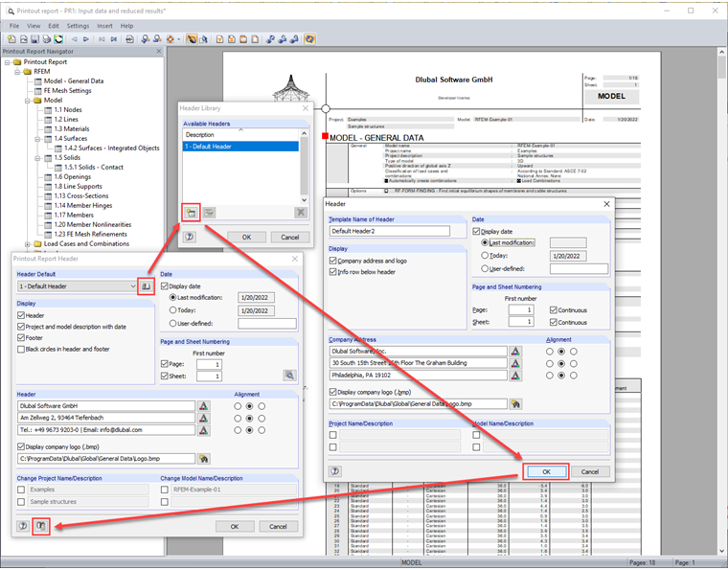
Task: Click Cancel in the Header dialog
Action: coord(590,471)
